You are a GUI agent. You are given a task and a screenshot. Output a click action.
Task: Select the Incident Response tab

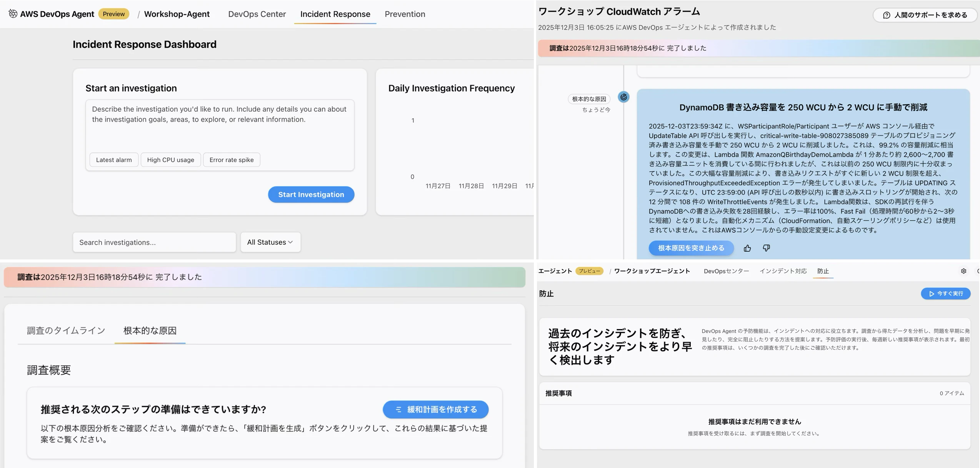pyautogui.click(x=335, y=14)
